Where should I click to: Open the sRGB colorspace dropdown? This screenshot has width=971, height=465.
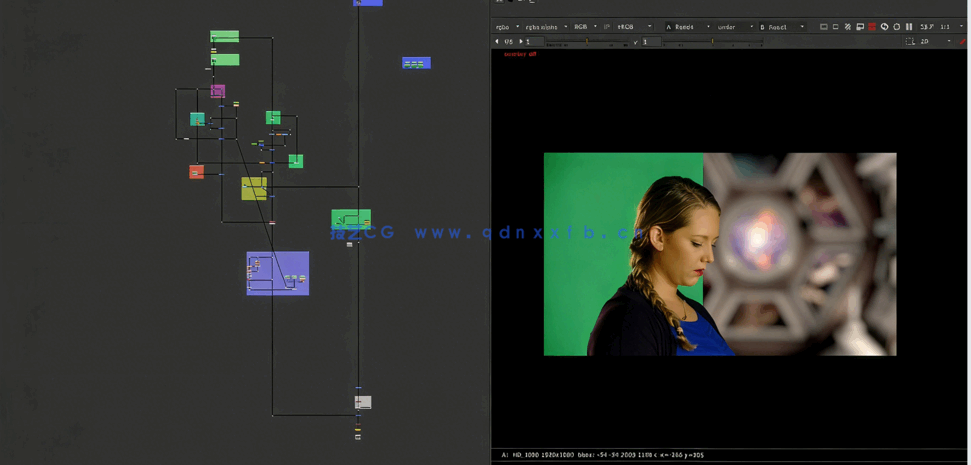[x=634, y=27]
